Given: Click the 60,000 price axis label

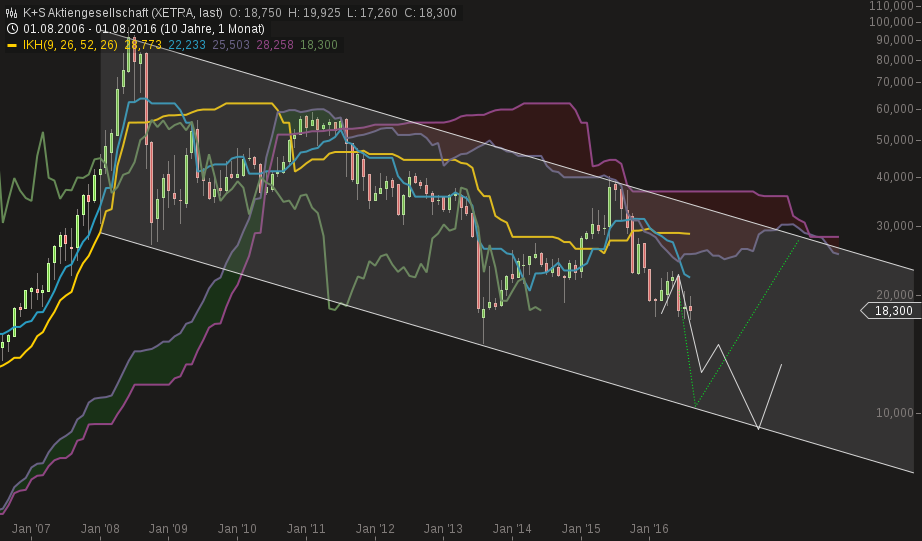Looking at the screenshot, I should (x=894, y=109).
